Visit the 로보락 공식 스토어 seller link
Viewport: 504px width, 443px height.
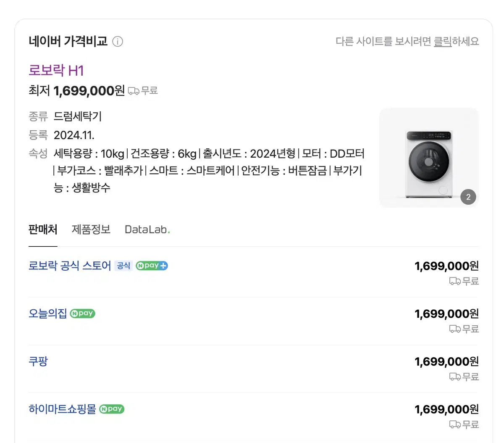(70, 266)
